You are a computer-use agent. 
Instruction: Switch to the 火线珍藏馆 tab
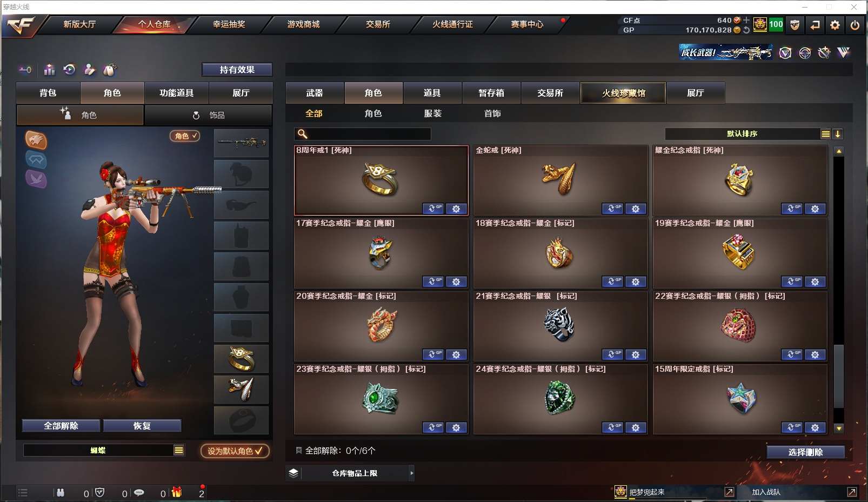point(623,93)
